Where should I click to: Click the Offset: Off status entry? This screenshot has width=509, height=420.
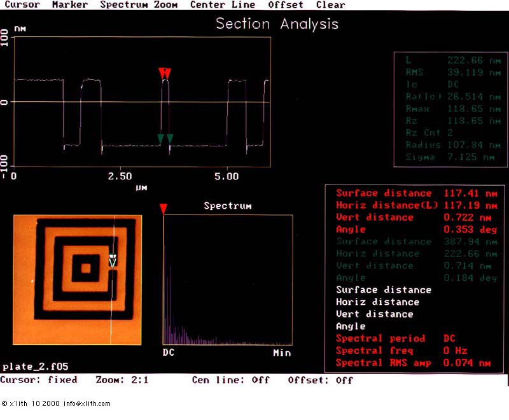(x=321, y=380)
